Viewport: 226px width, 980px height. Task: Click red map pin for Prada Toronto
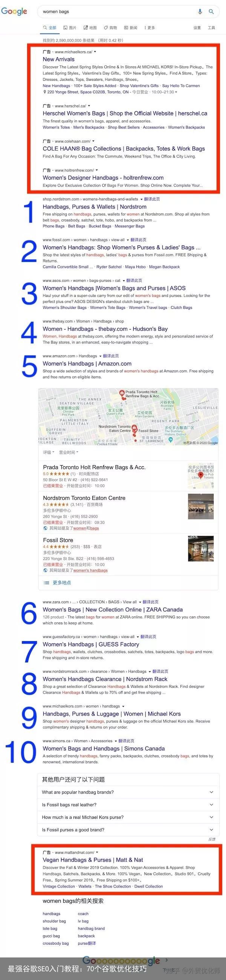tap(122, 392)
